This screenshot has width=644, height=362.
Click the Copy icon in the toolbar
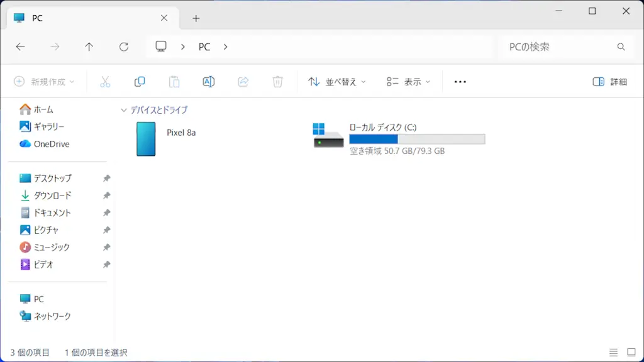[x=140, y=81]
